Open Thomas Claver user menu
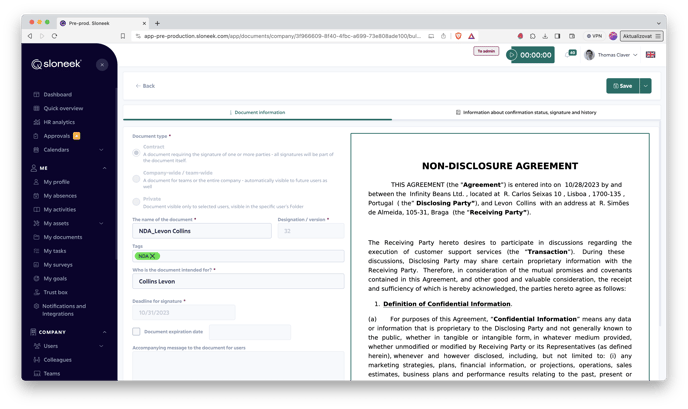This screenshot has height=409, width=688. coord(611,55)
